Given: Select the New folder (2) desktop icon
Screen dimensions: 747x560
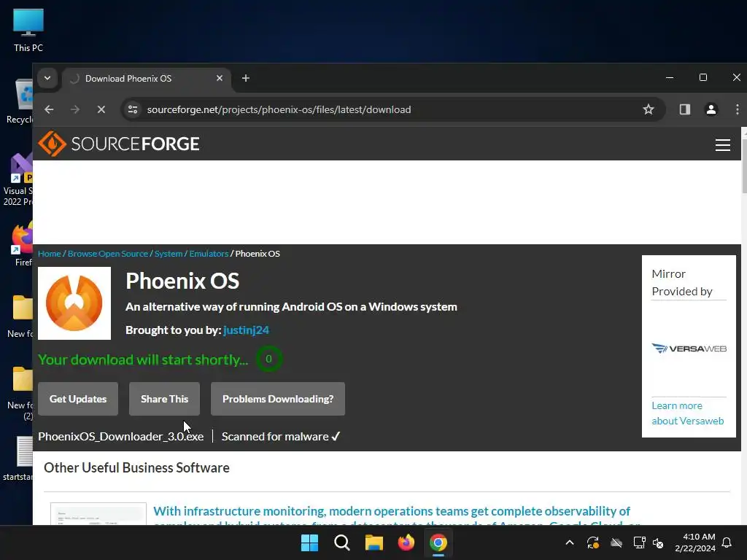Looking at the screenshot, I should pyautogui.click(x=20, y=393).
